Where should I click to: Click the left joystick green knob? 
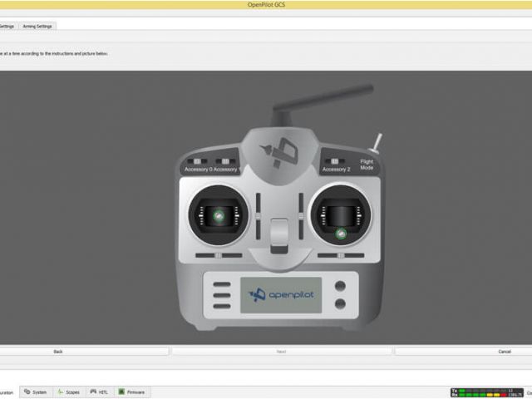[219, 215]
